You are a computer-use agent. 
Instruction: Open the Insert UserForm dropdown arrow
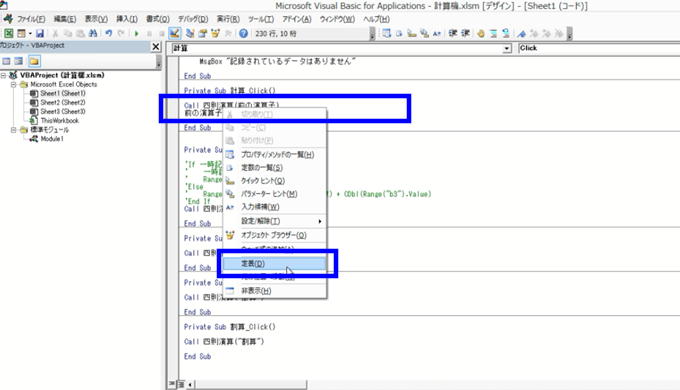tap(30, 33)
